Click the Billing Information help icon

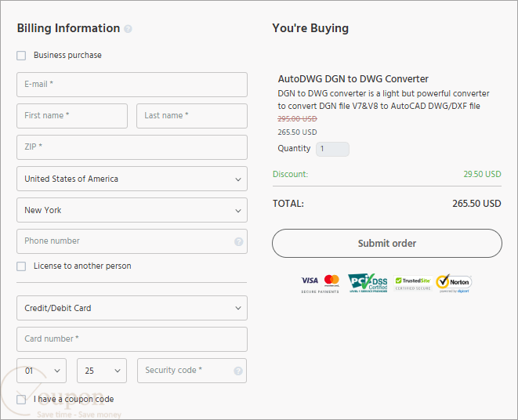click(128, 29)
